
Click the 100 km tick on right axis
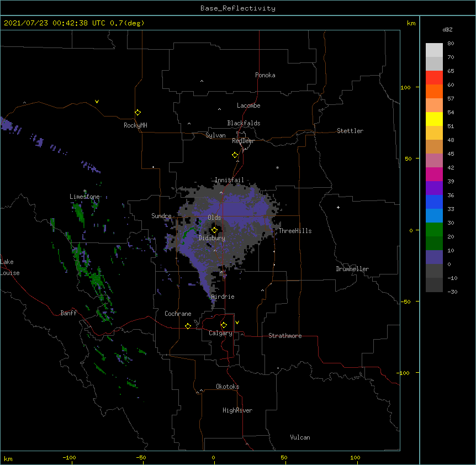point(405,87)
